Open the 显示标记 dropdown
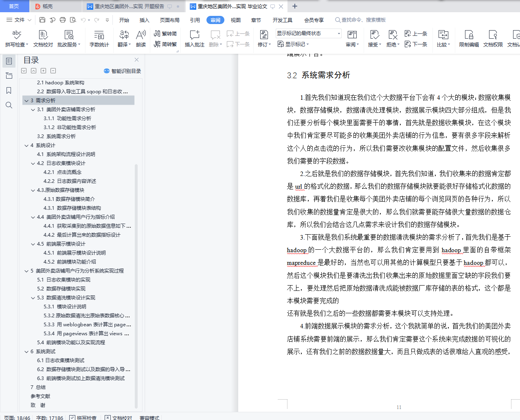Image resolution: width=520 pixels, height=420 pixels. click(293, 44)
